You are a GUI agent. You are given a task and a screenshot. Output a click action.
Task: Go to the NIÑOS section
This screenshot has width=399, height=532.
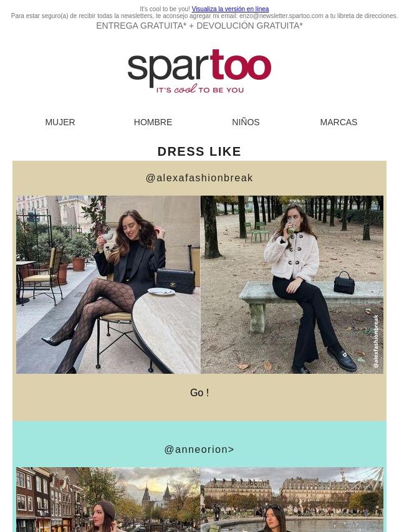[246, 122]
